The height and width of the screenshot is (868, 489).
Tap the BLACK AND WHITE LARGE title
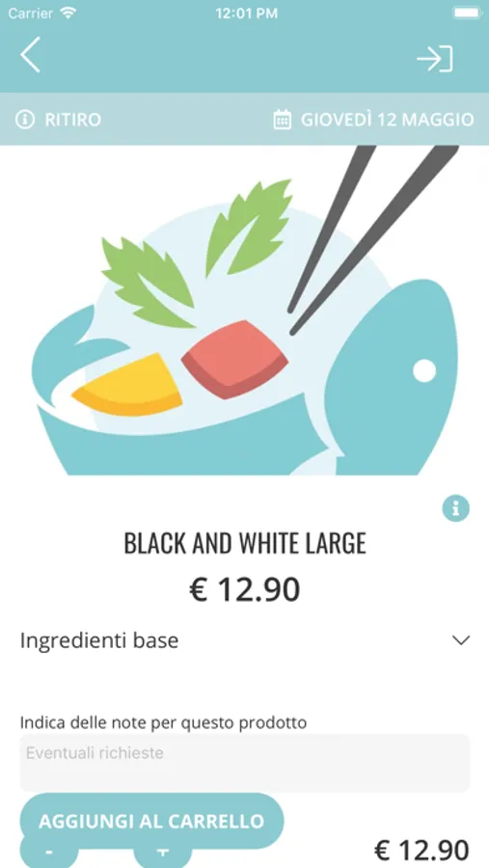tap(245, 543)
